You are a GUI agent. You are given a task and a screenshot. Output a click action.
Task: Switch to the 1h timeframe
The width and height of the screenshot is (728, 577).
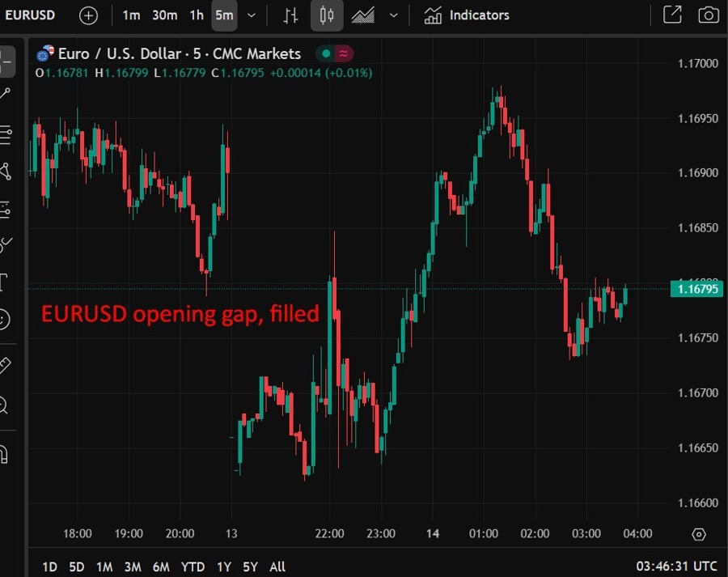point(196,15)
